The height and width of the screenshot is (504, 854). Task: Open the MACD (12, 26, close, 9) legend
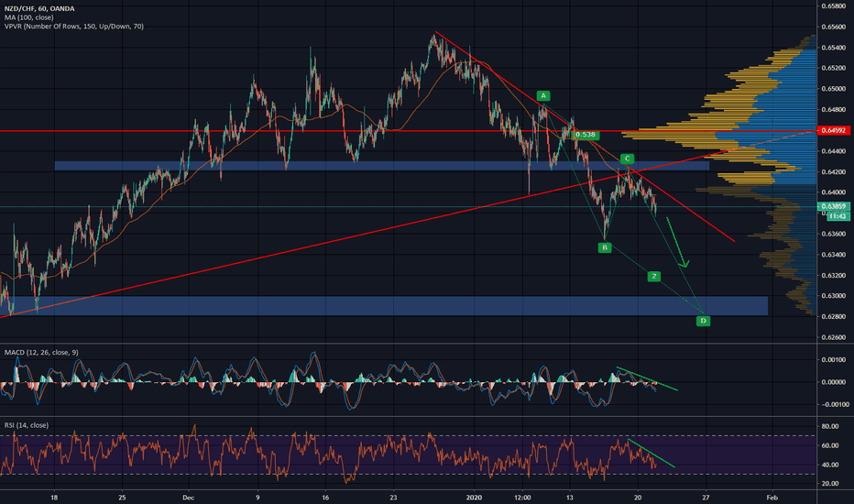pos(44,353)
